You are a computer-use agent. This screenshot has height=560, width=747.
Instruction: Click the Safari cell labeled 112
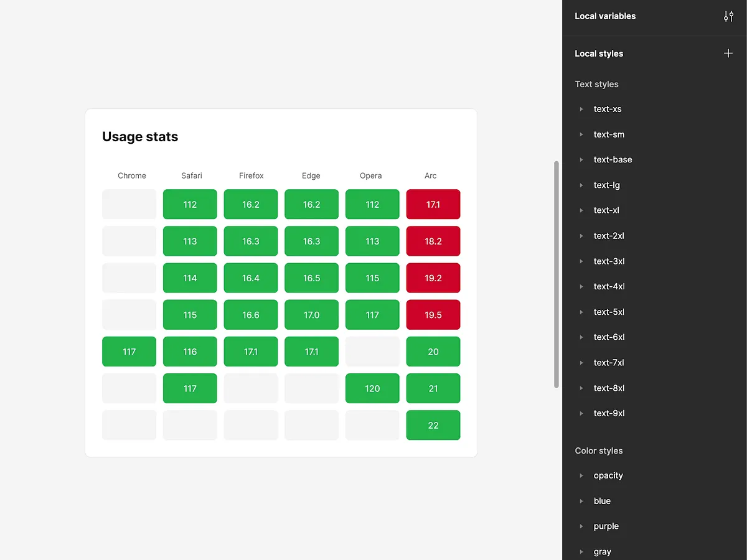coord(190,204)
